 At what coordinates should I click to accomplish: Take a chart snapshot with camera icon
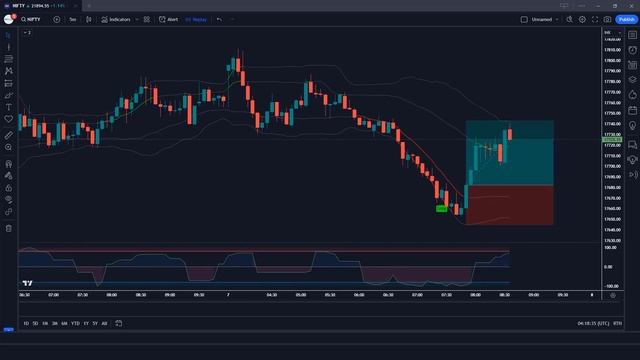point(607,19)
